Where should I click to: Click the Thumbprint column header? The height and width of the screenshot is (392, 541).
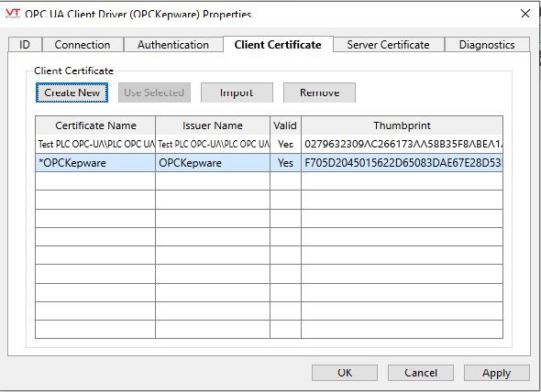pos(402,125)
